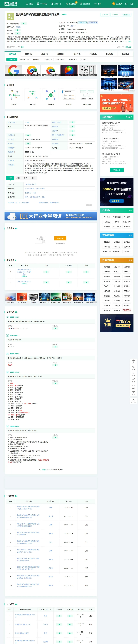Viewport: 138px width, 644px height.
Task: Expand 更多1个 beside 企业邮箱
Action: tap(73, 26)
